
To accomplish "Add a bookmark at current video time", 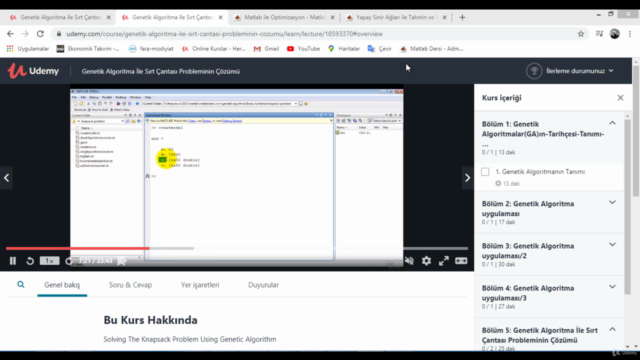I will (121, 261).
